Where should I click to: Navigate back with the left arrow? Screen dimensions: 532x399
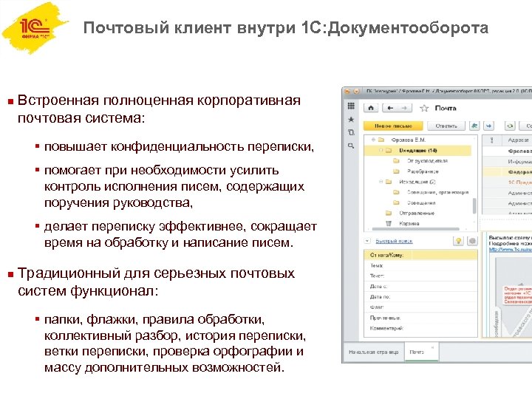[x=390, y=108]
